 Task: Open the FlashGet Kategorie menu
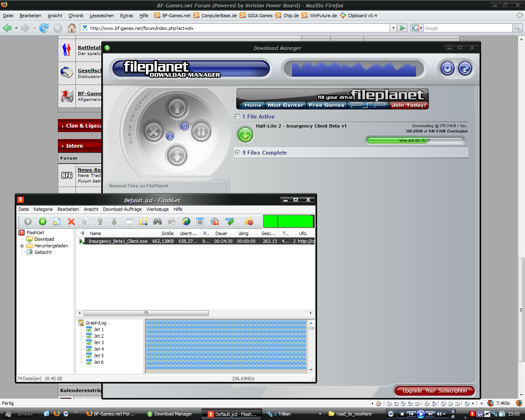click(43, 209)
